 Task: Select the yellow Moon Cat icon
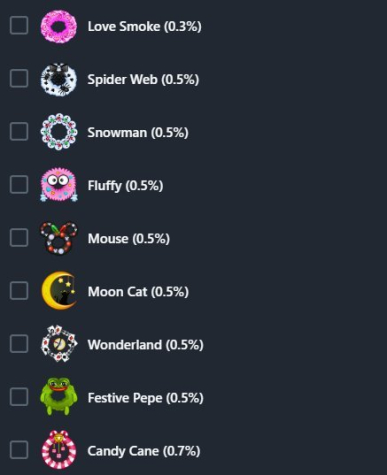(x=59, y=291)
